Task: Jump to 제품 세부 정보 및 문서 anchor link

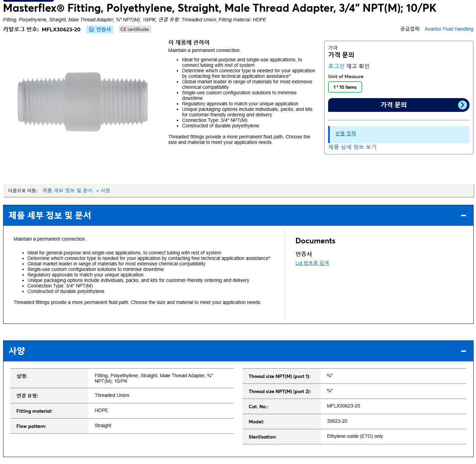Action: [67, 190]
